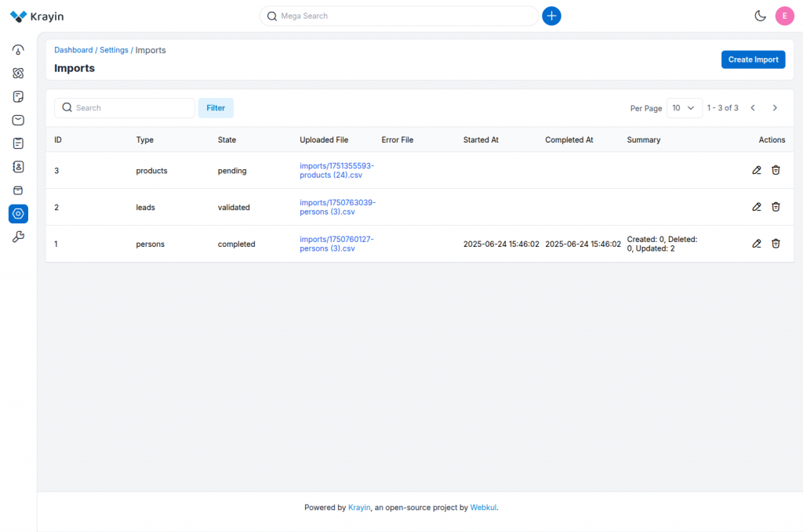
Task: Click the Uploaded File column header
Action: click(x=324, y=139)
